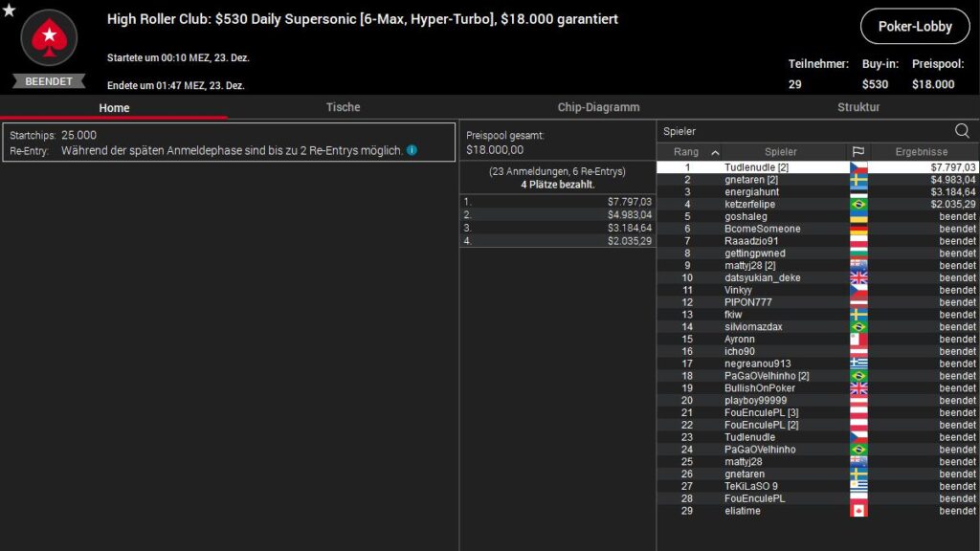Switch to the Tische tab
Image resolution: width=980 pixels, height=551 pixels.
(x=343, y=107)
